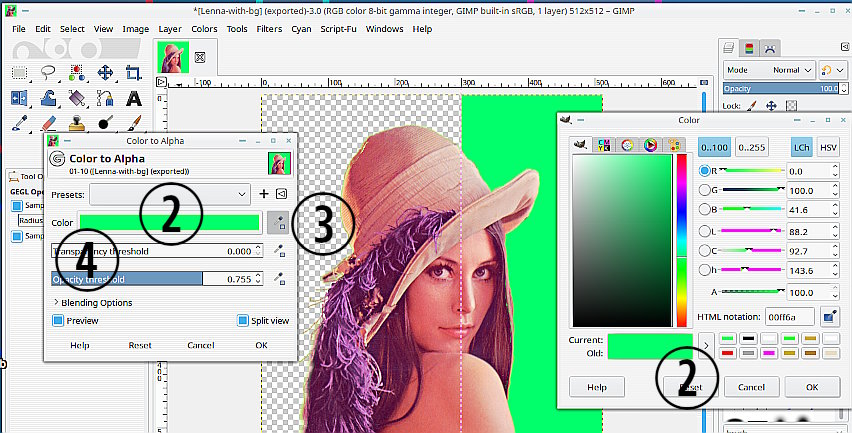Click Reset in Color to Alpha dialog
The height and width of the screenshot is (433, 852).
tap(140, 345)
